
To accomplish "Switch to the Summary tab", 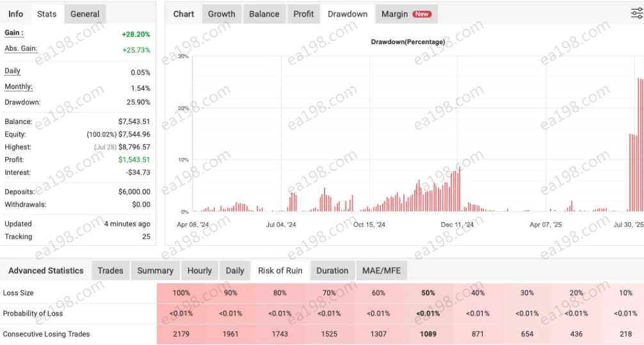I will (155, 271).
